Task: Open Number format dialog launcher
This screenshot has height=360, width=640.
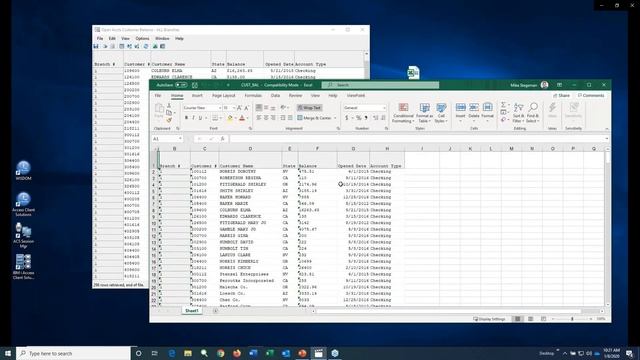Action: click(x=386, y=129)
